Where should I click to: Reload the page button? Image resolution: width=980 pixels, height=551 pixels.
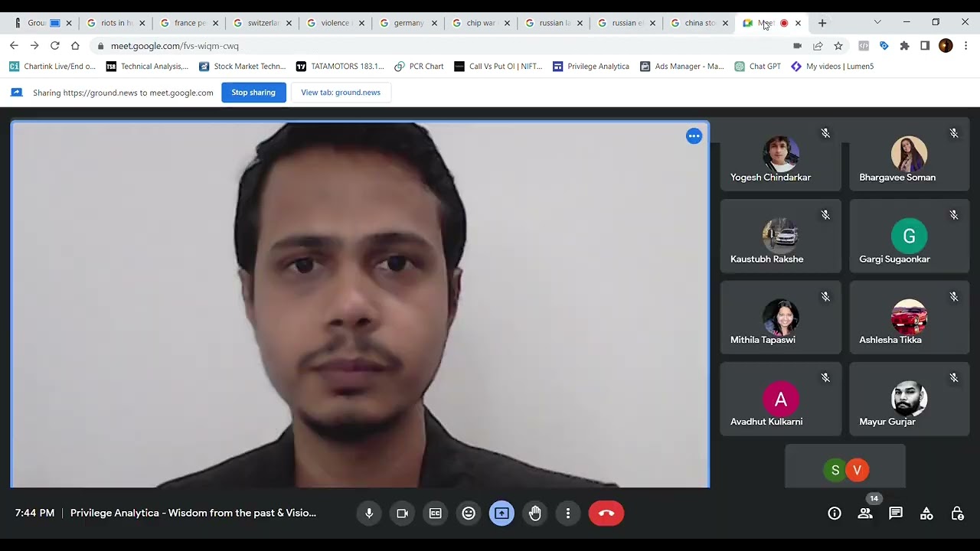coord(54,46)
